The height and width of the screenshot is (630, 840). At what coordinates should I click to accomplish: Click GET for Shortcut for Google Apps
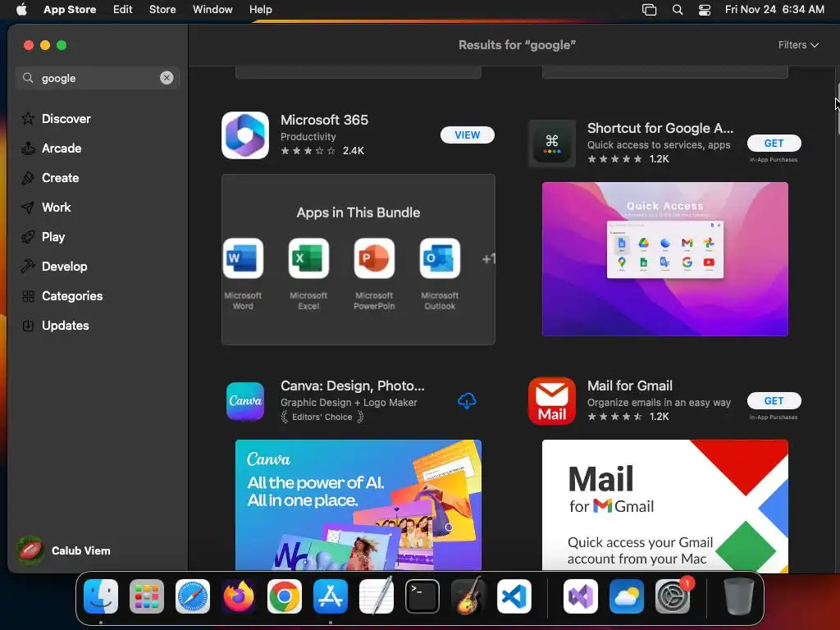pos(774,143)
